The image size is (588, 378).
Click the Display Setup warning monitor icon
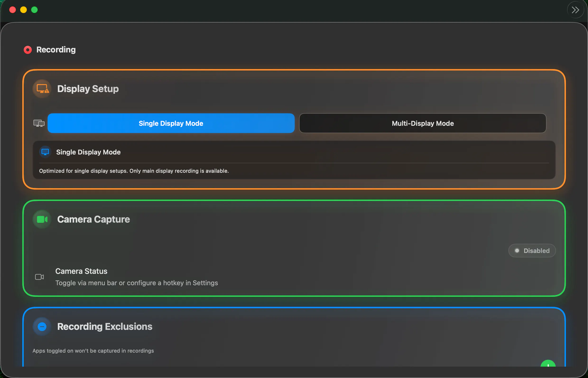coord(42,89)
